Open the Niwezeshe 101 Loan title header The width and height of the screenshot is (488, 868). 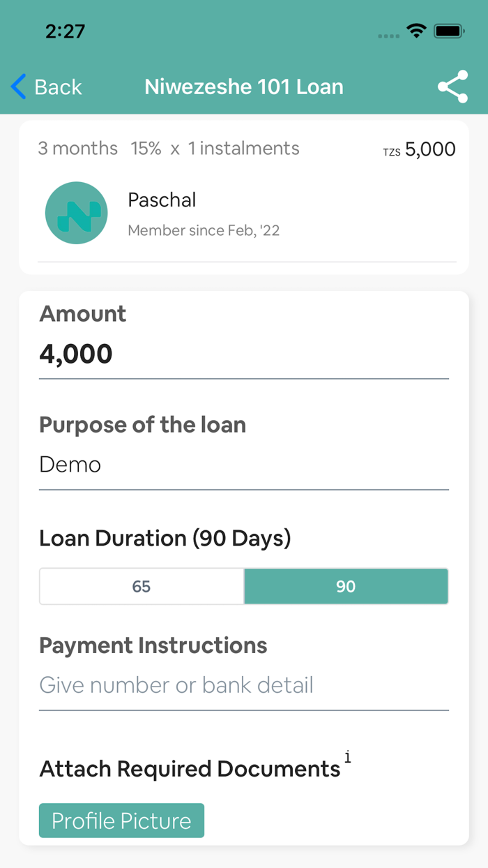[243, 87]
